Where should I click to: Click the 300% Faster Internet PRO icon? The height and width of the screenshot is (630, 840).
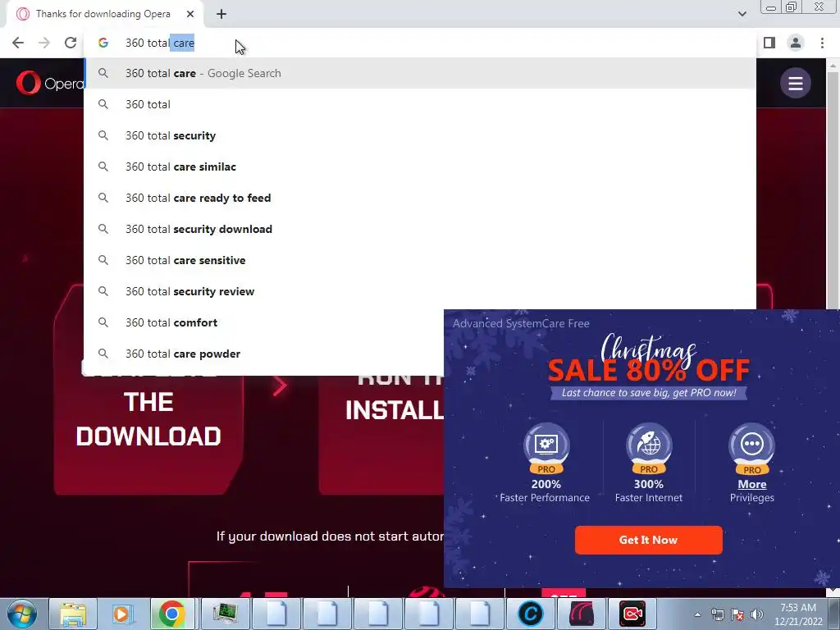pos(649,449)
